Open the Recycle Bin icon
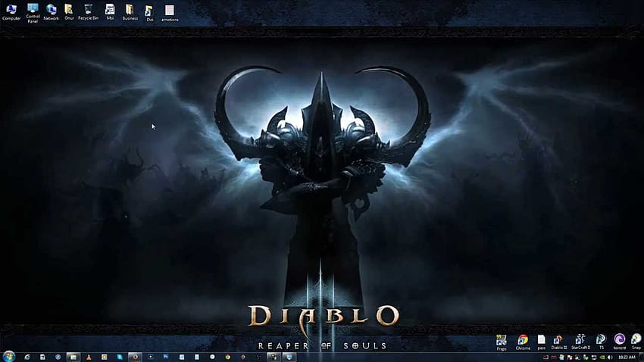The width and height of the screenshot is (644, 362). click(88, 12)
